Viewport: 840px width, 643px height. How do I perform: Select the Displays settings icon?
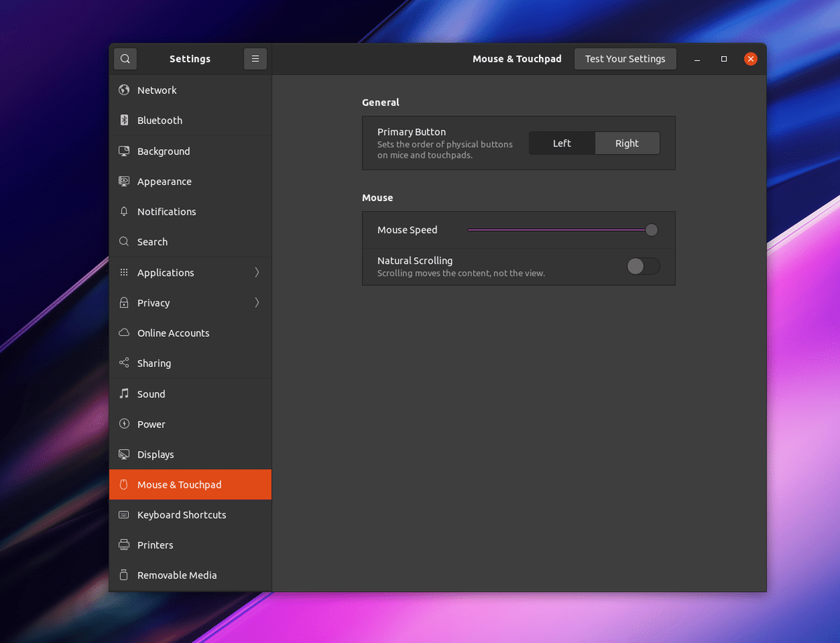tap(123, 454)
